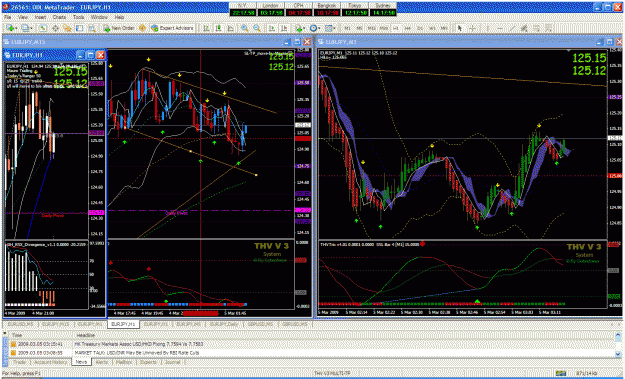The image size is (625, 379).
Task: Launch MetaEditor from the toolbar
Action: pos(142,28)
